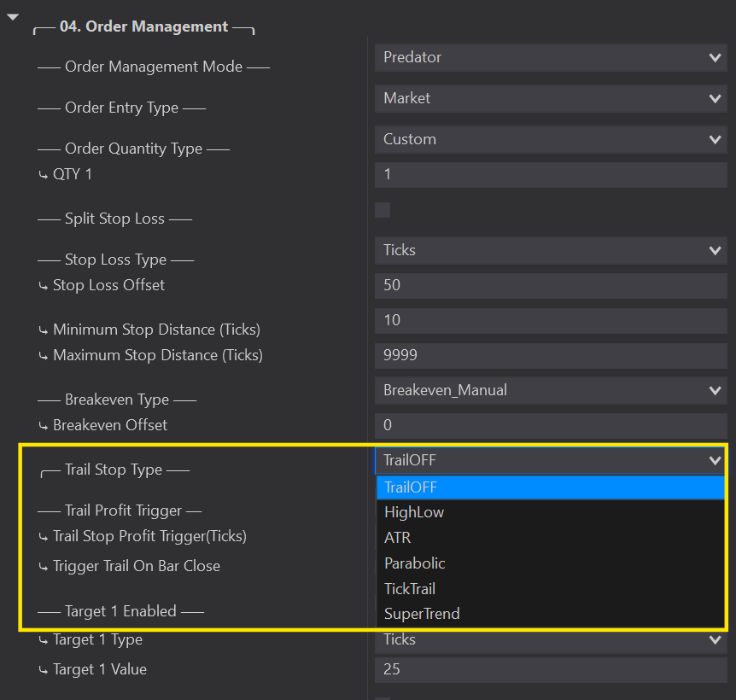Collapse the 04. Order Management section
Image resolution: width=736 pixels, height=700 pixels.
coord(12,17)
